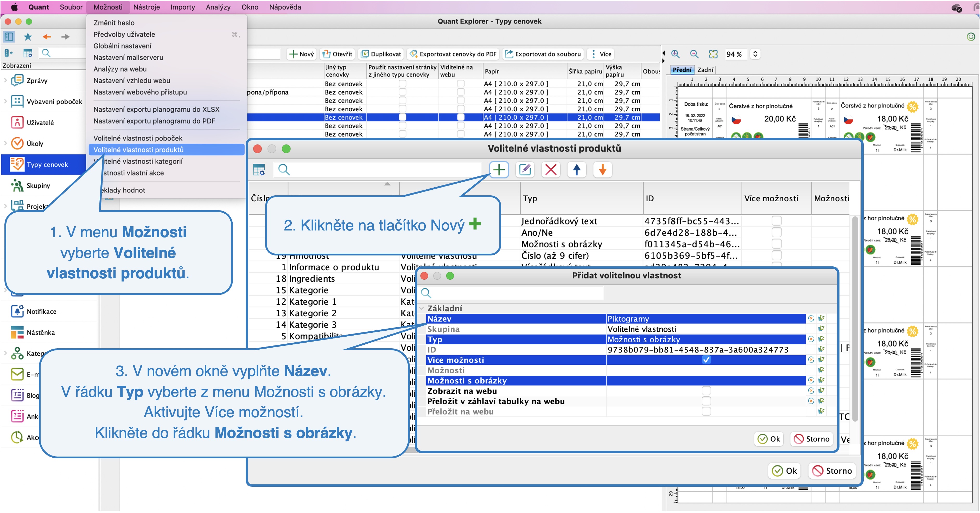The height and width of the screenshot is (513, 980).
Task: Expand the preview panel with right triangle
Action: tap(664, 61)
